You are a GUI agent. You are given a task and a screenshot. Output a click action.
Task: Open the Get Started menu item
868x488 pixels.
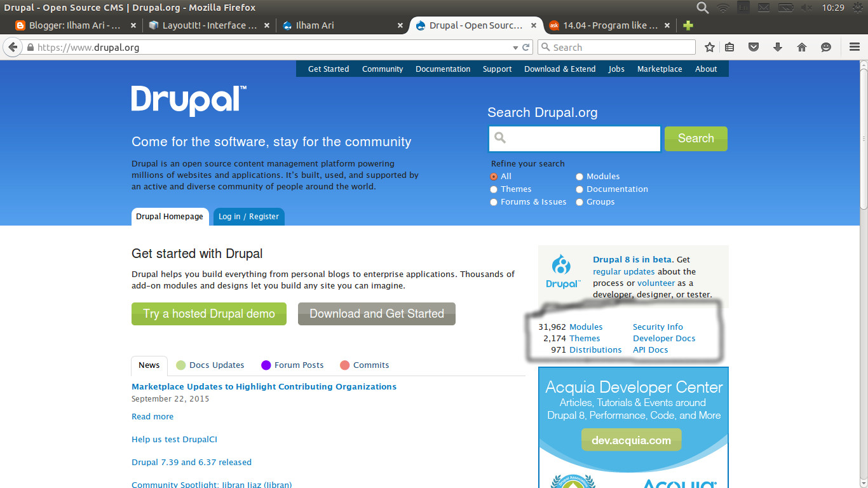point(329,69)
